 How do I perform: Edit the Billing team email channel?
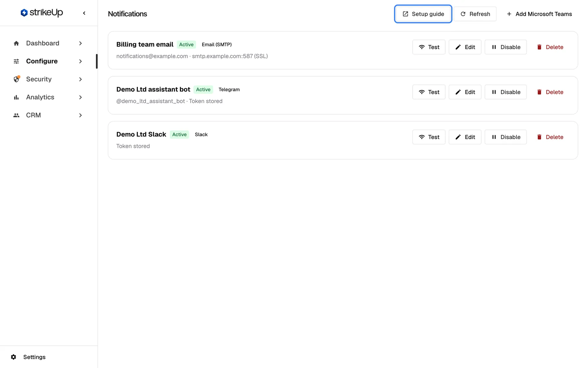click(465, 47)
